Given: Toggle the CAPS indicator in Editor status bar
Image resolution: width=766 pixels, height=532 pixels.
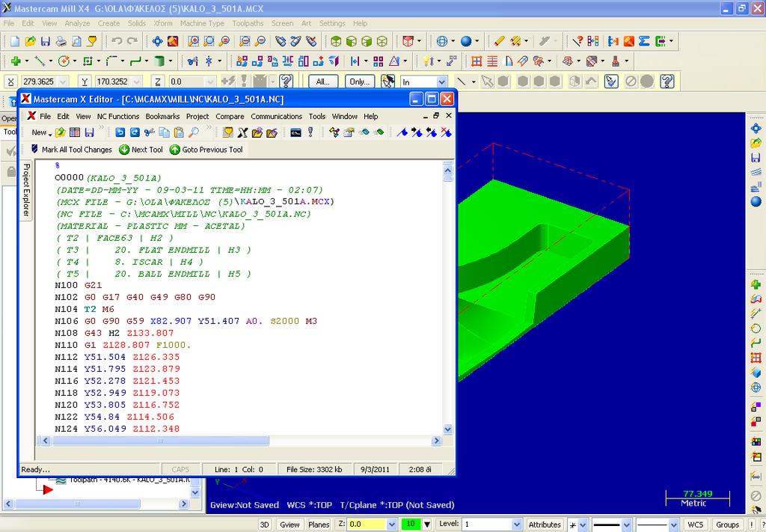Looking at the screenshot, I should (180, 469).
